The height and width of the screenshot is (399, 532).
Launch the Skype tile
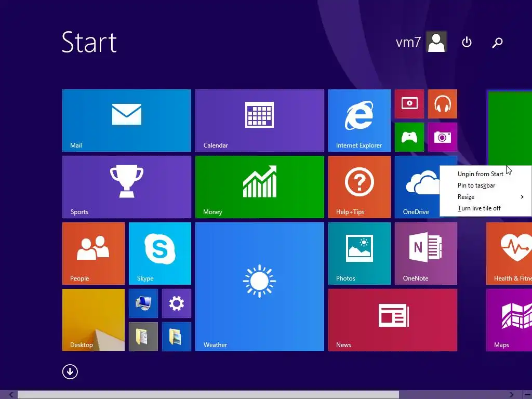tap(160, 254)
